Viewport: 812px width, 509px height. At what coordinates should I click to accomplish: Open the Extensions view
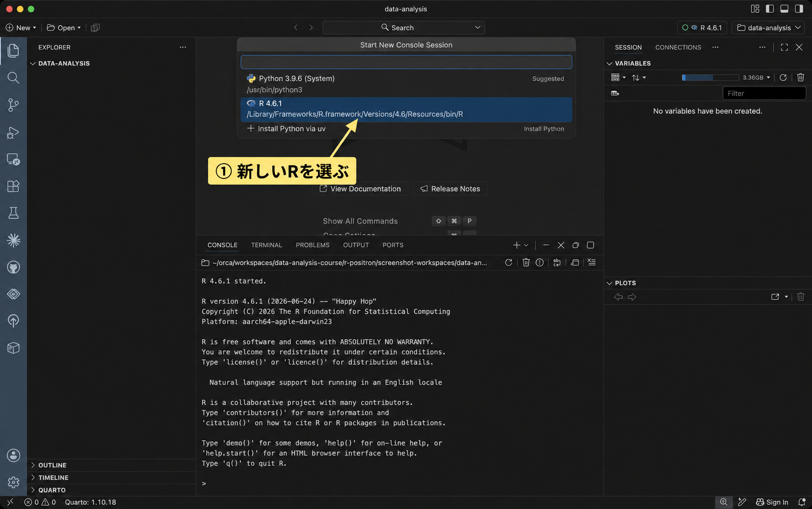click(x=13, y=186)
